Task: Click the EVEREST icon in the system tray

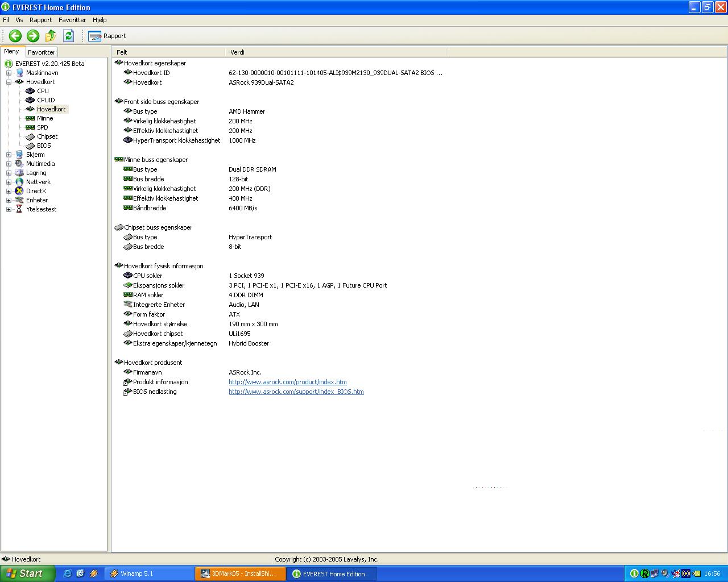Action: pyautogui.click(x=634, y=573)
